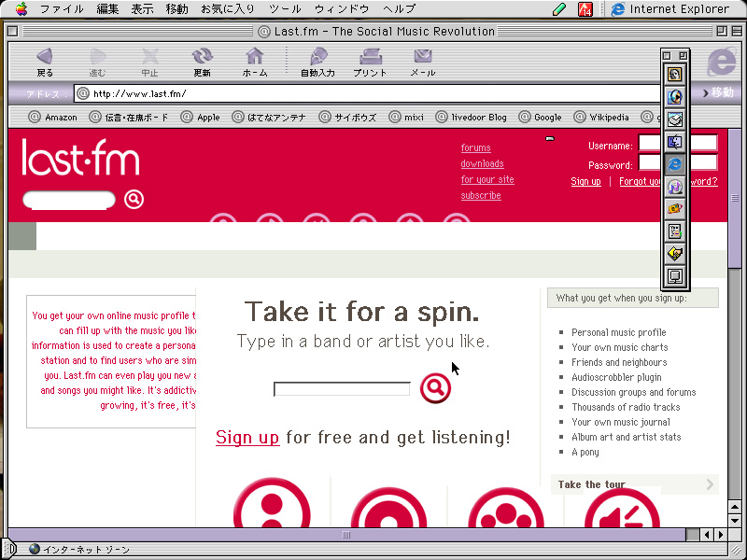Click the blue eye switcher icon
The image size is (747, 560).
[x=674, y=97]
